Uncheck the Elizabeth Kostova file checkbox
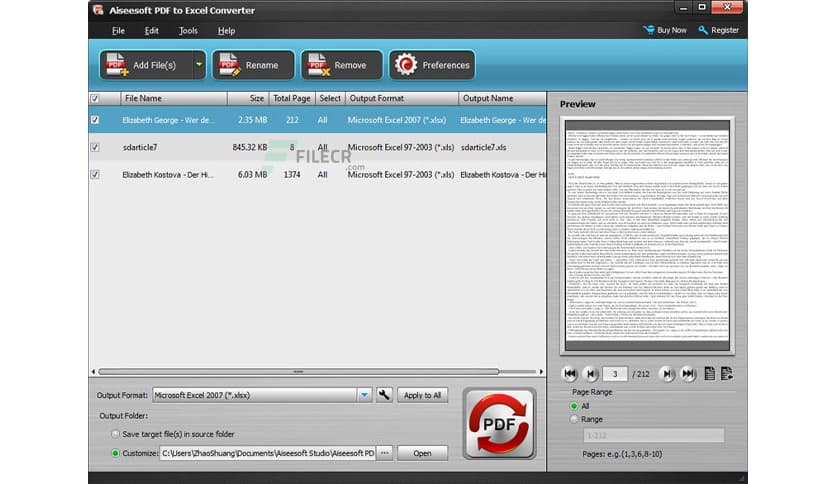836x484 pixels. [x=95, y=174]
